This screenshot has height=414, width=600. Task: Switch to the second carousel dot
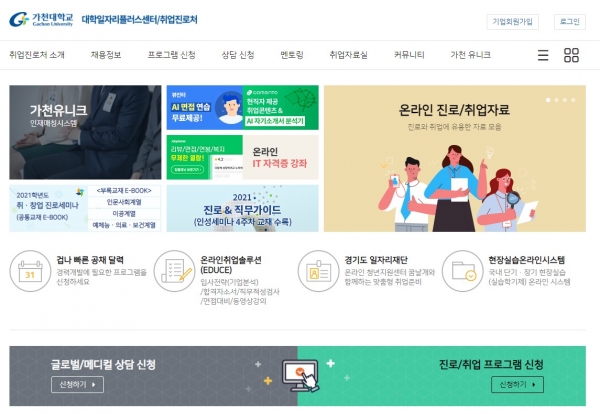point(556,100)
